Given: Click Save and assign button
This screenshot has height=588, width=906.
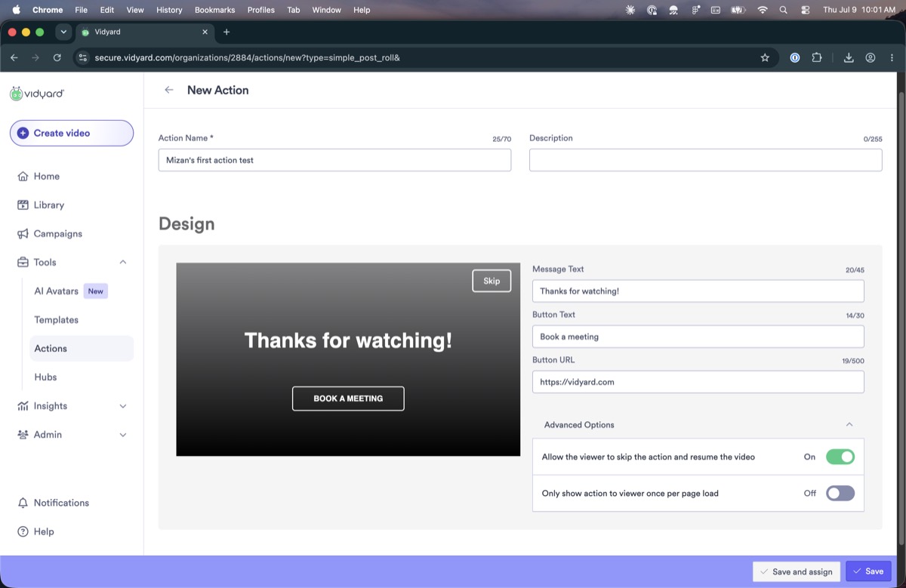Looking at the screenshot, I should (x=796, y=571).
